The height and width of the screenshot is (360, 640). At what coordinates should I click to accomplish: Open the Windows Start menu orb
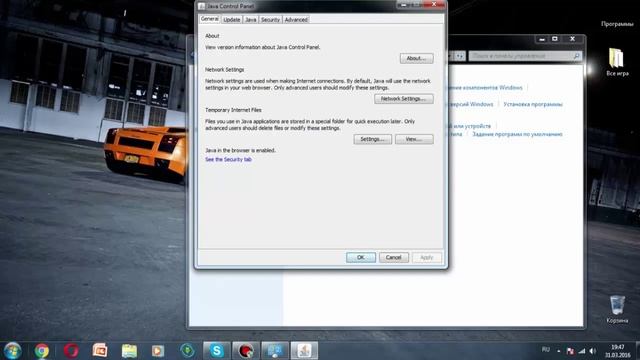coord(12,351)
